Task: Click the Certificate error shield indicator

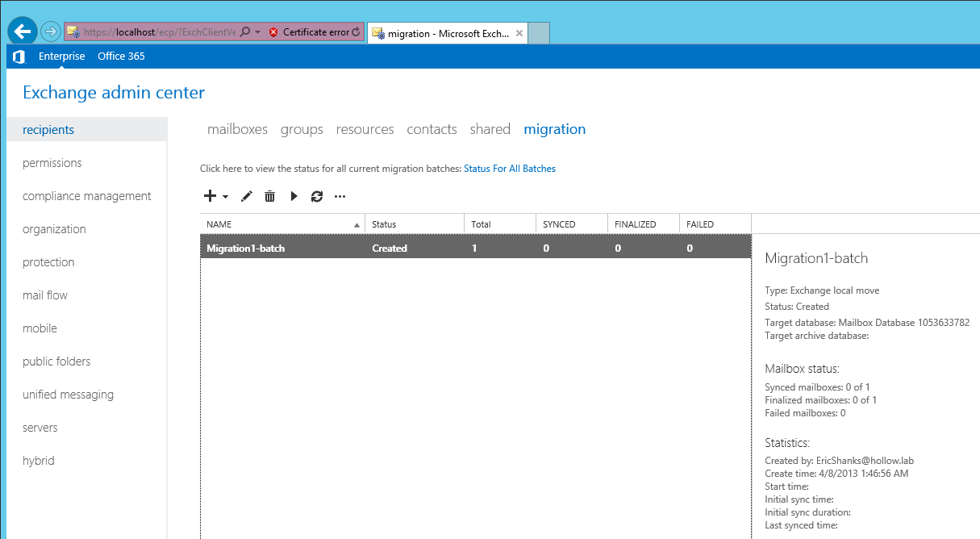Action: (x=273, y=32)
